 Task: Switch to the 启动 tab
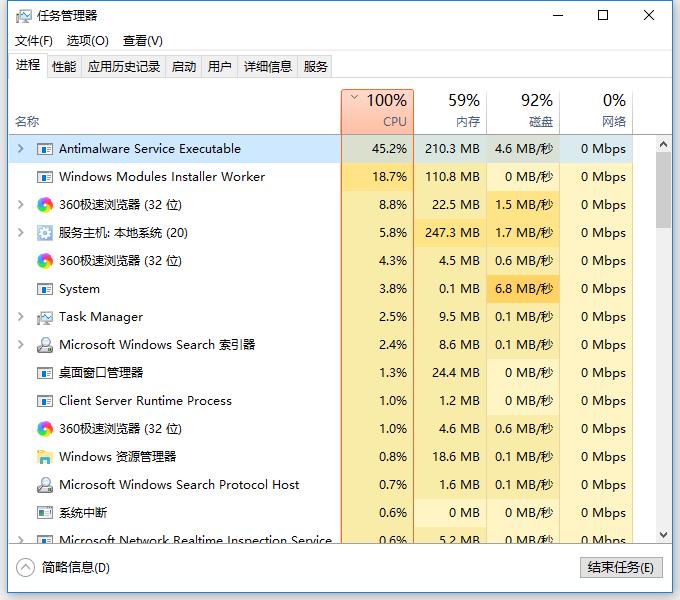[x=183, y=67]
